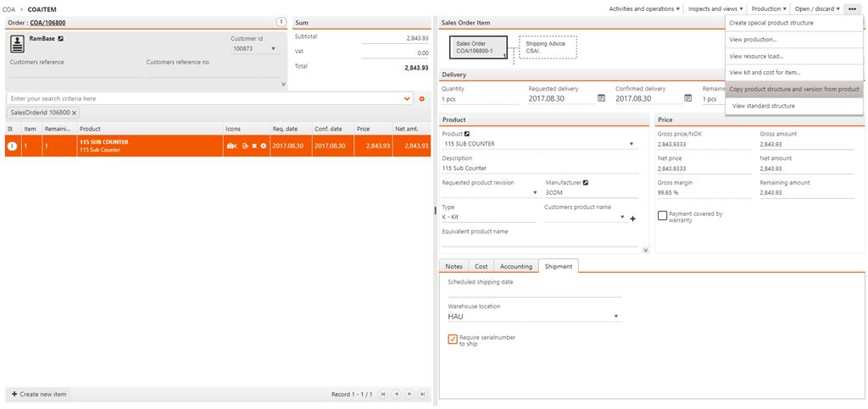Click the plus icon next to Customers product name
Viewport: 868px width, 409px height.
pos(632,218)
